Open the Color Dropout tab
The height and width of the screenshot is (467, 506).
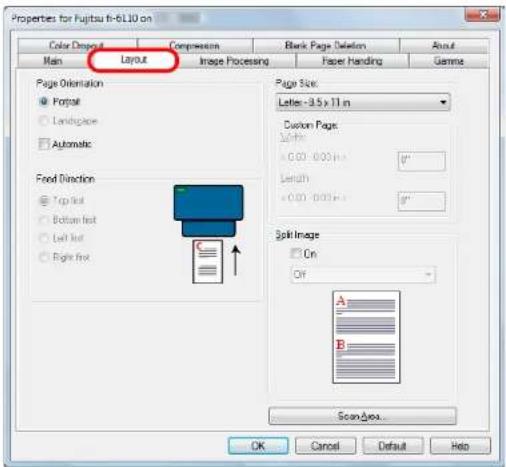(77, 45)
